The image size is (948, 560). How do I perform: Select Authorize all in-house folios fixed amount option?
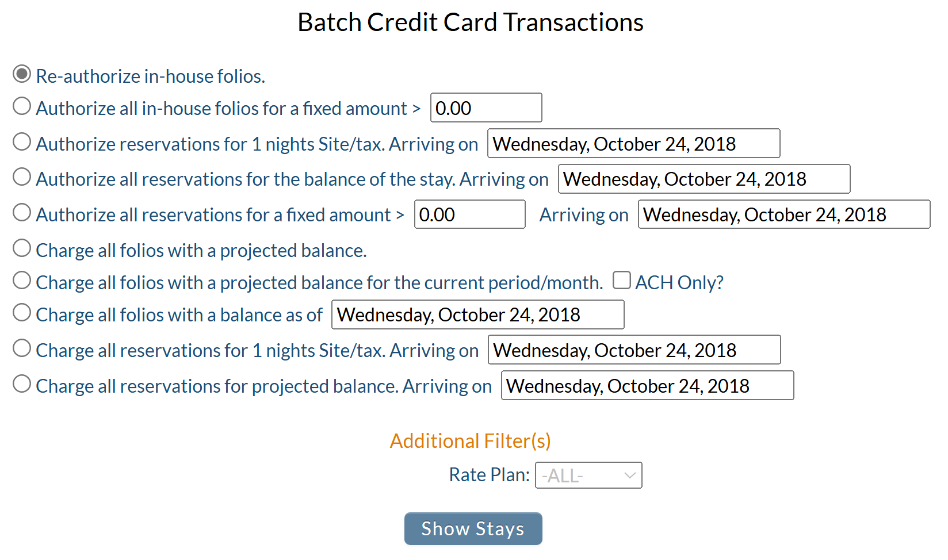22,106
